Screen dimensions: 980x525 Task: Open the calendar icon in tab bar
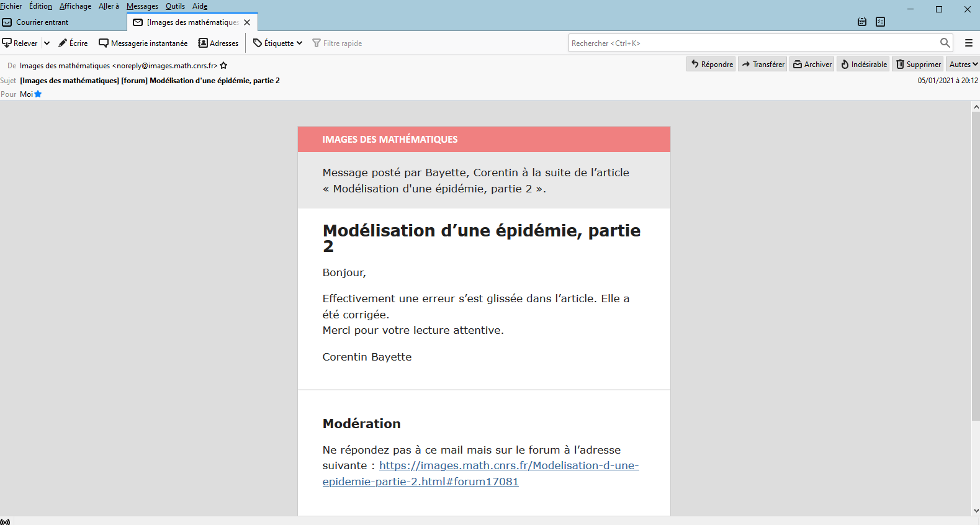[x=862, y=22]
